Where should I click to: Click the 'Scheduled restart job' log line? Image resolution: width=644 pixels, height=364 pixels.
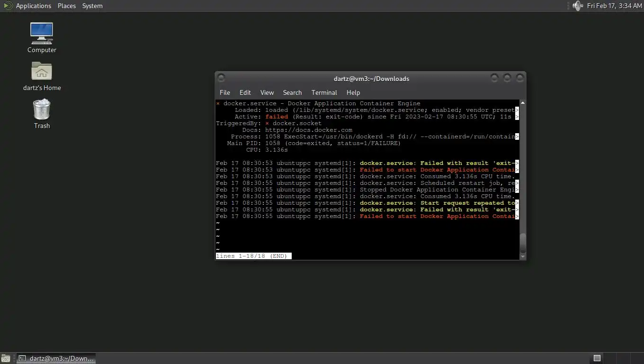click(367, 183)
